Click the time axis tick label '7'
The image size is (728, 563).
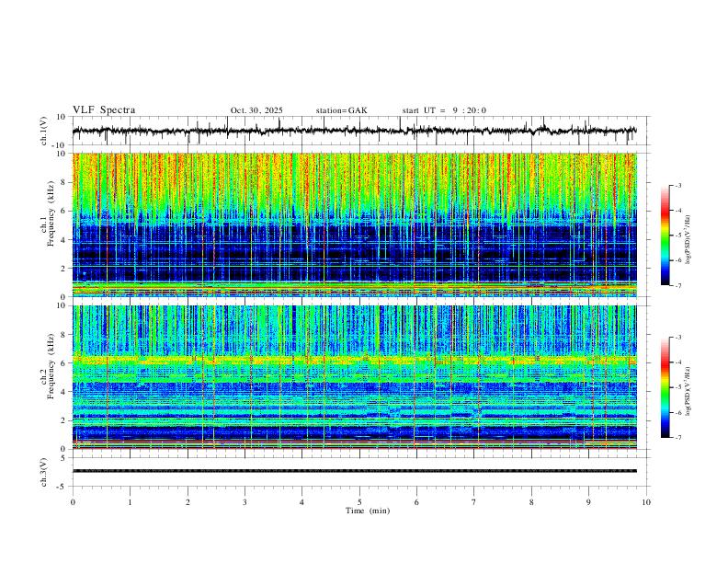(x=474, y=502)
